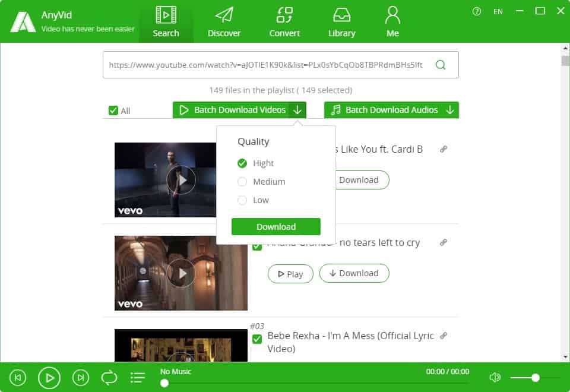The width and height of the screenshot is (570, 392).
Task: Click scrollbar down arrow
Action: tap(565, 357)
